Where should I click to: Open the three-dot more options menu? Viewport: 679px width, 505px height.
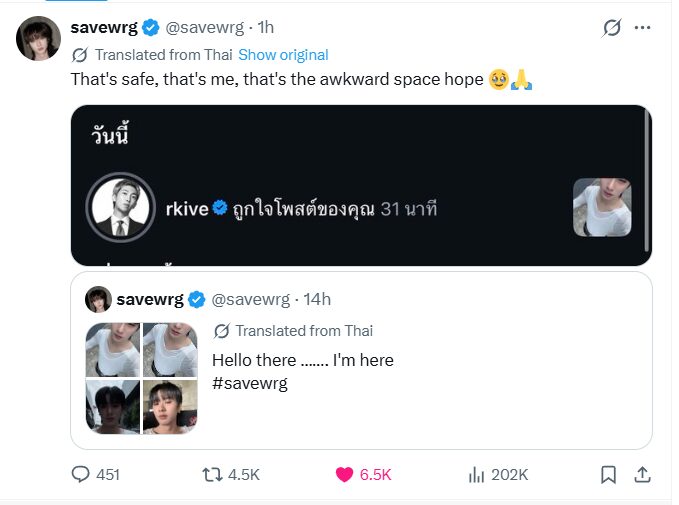point(643,27)
